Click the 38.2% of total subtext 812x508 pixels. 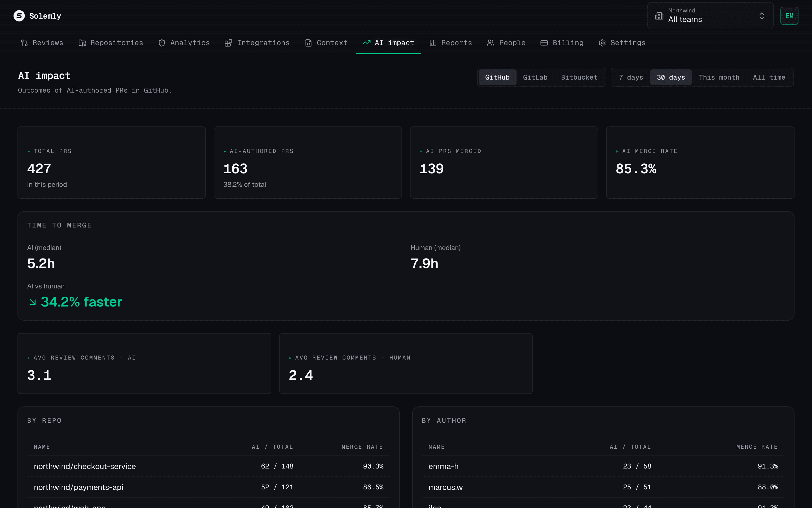click(x=245, y=185)
